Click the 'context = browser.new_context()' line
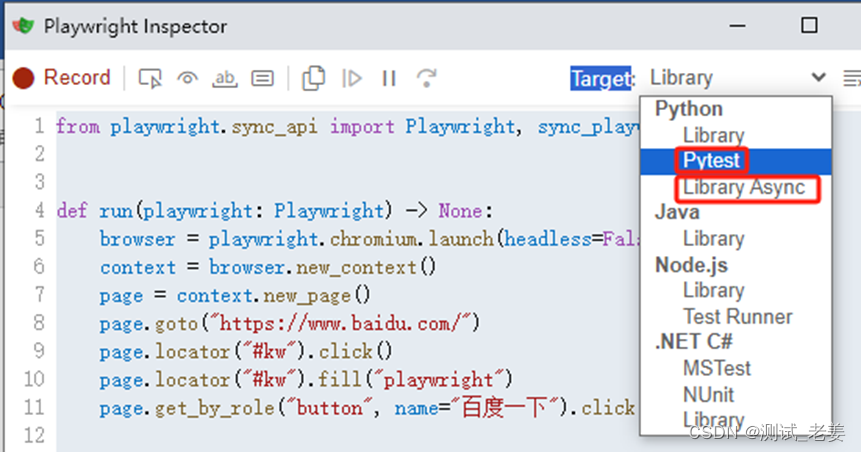Image resolution: width=861 pixels, height=452 pixels. pyautogui.click(x=267, y=267)
